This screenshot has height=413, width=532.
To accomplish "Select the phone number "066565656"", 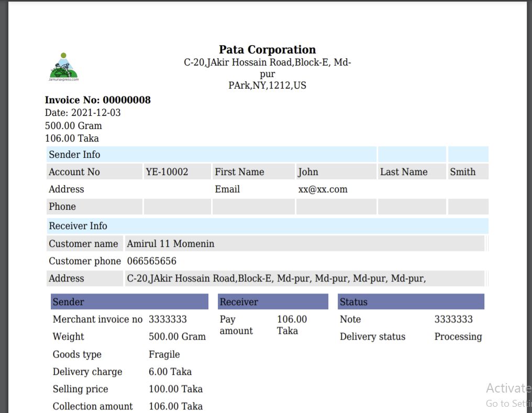I will coord(152,261).
